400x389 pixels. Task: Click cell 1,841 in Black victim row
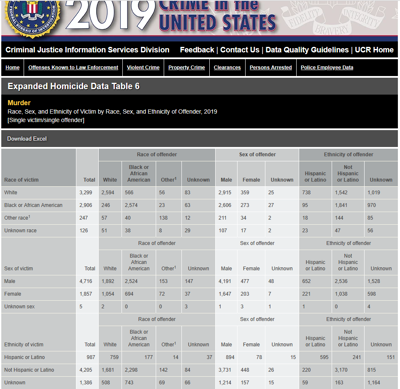341,205
